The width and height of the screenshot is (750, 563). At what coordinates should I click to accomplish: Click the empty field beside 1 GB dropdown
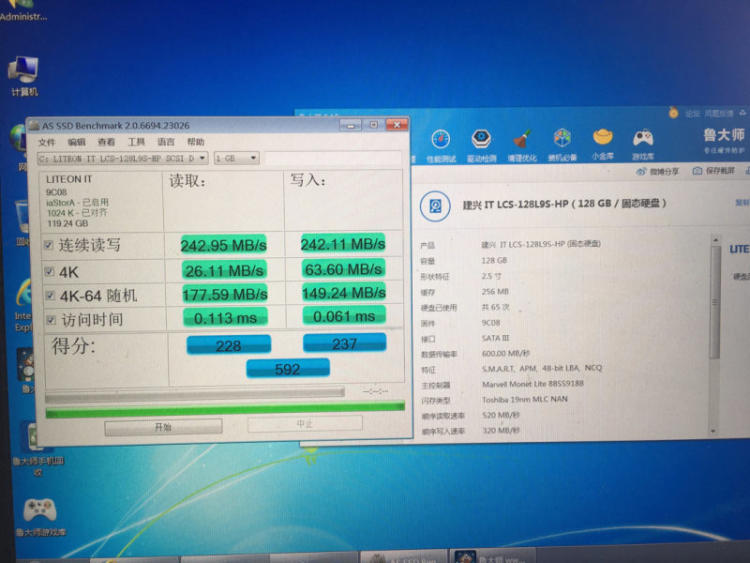tap(332, 158)
